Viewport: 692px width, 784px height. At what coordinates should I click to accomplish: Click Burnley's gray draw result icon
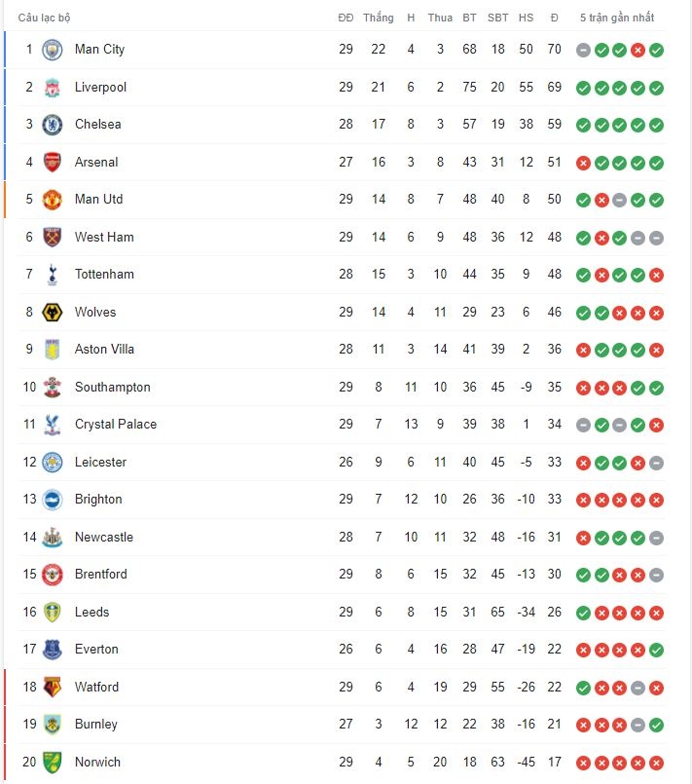coord(637,725)
